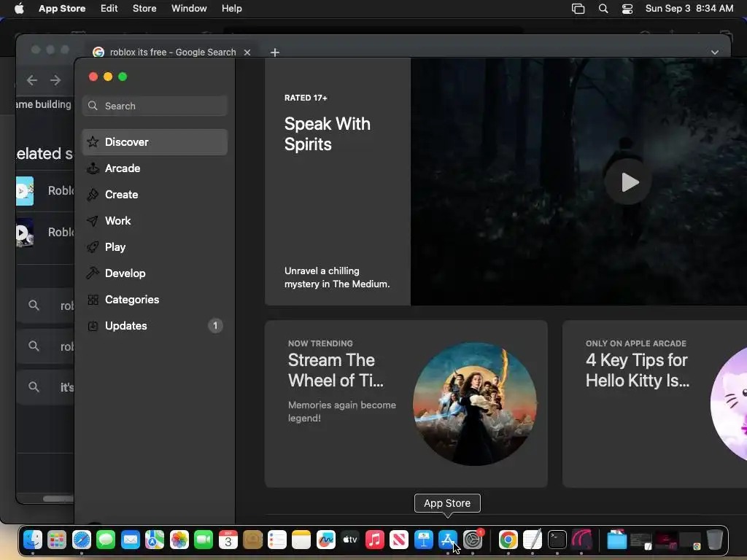Open Maps from the Dock

click(155, 540)
